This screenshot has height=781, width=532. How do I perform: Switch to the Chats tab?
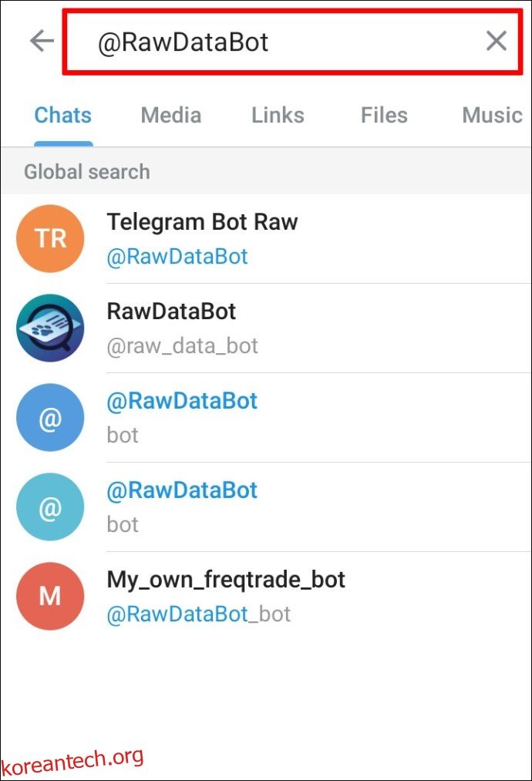tap(63, 116)
